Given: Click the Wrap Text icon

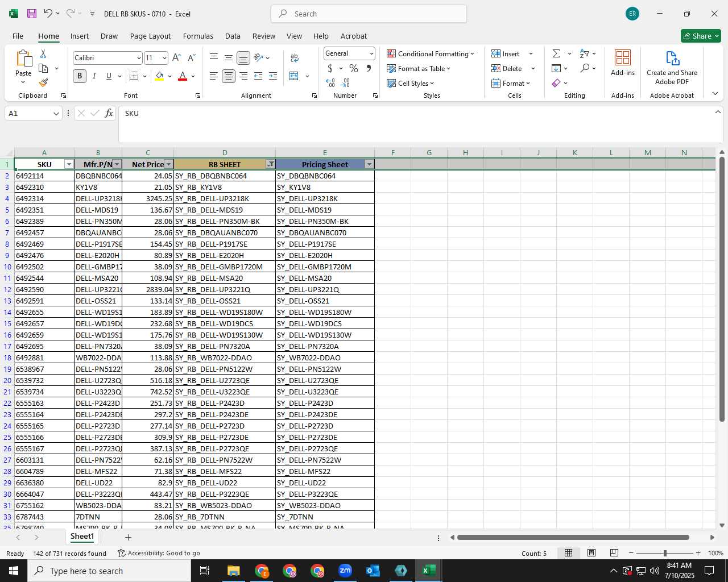Looking at the screenshot, I should pos(295,57).
